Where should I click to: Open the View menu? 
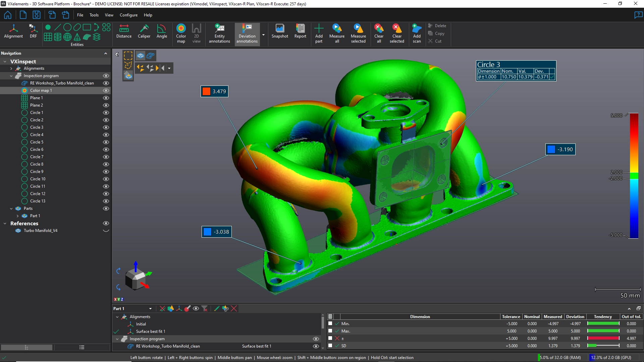[109, 15]
